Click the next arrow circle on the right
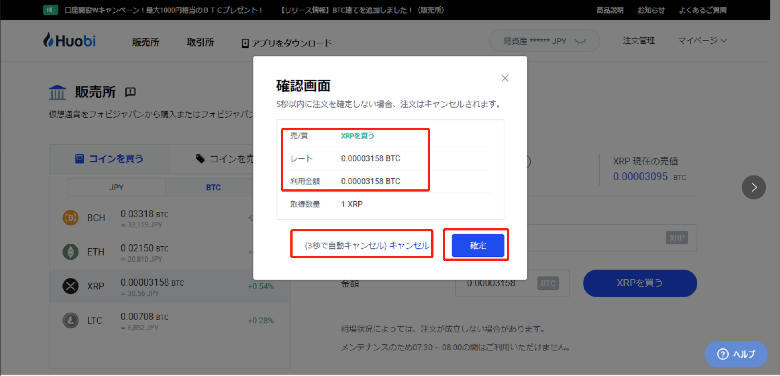This screenshot has width=780, height=376. (754, 188)
